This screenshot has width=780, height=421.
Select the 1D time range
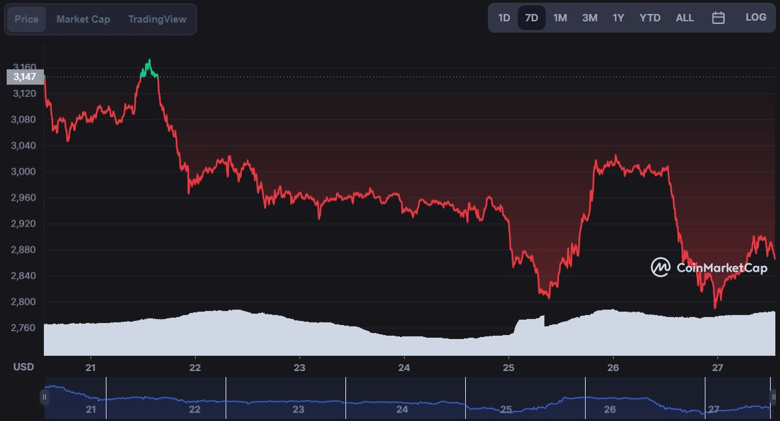pyautogui.click(x=504, y=18)
